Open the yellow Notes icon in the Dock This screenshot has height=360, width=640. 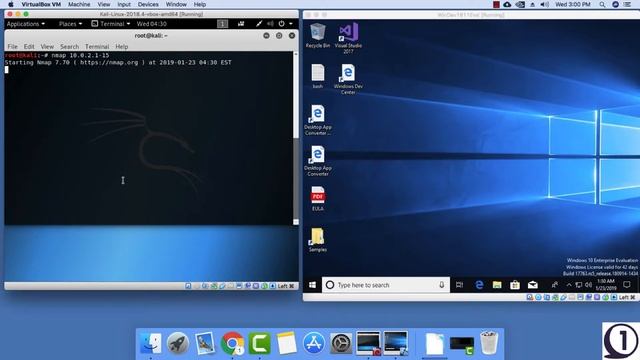click(287, 343)
